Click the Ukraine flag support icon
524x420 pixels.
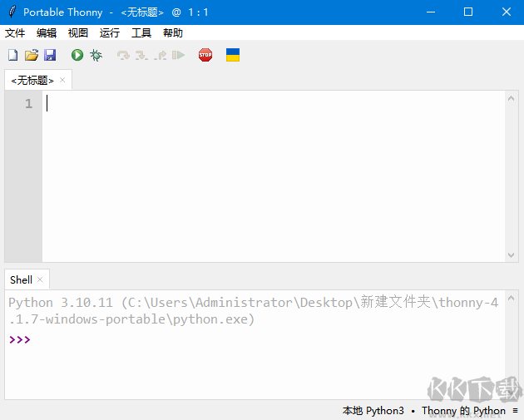pyautogui.click(x=233, y=55)
